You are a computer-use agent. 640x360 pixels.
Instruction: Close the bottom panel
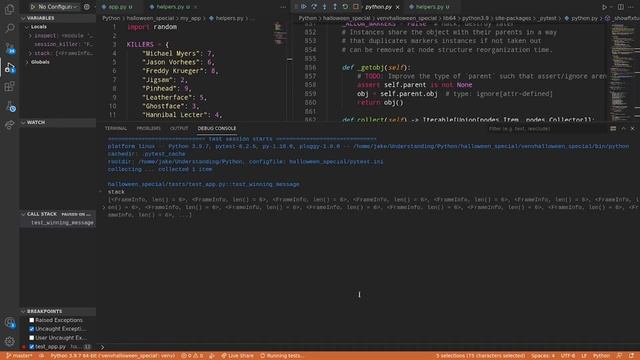tap(633, 129)
